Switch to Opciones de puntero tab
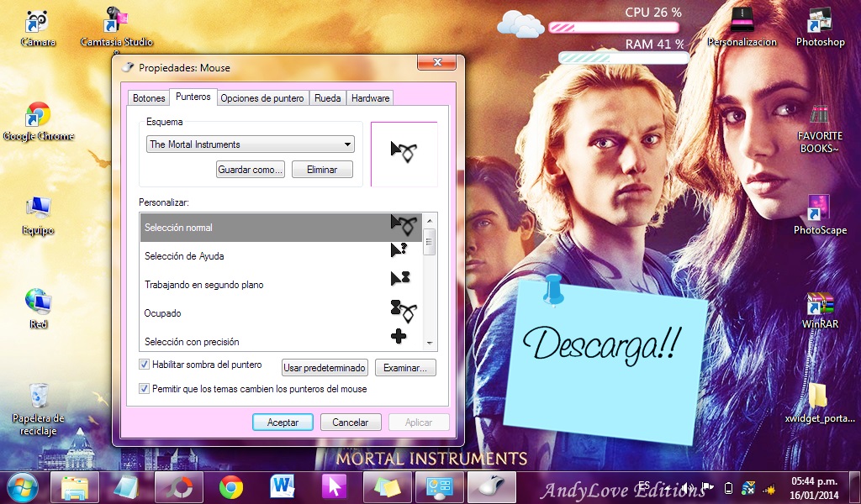The width and height of the screenshot is (861, 504). (262, 98)
